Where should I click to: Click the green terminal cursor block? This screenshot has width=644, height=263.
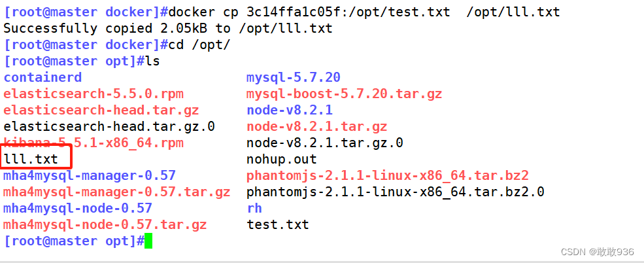tap(148, 241)
